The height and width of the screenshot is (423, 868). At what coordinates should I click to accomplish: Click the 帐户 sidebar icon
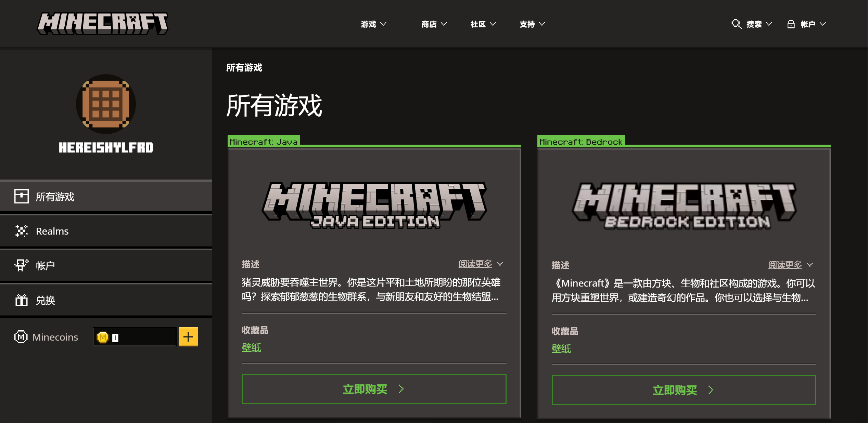point(21,265)
